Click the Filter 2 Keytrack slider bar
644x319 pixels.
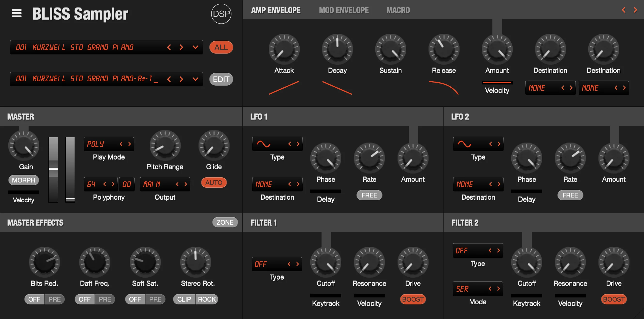tap(527, 296)
